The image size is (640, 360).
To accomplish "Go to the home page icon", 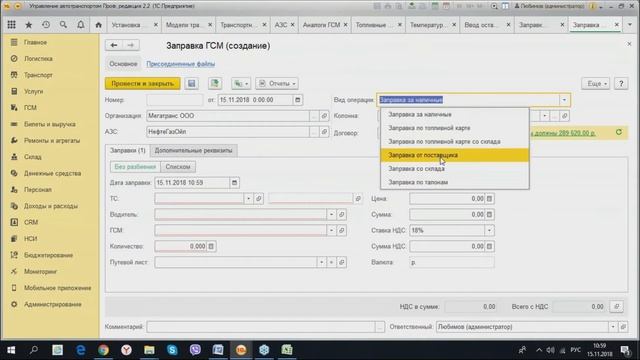I will 98,25.
